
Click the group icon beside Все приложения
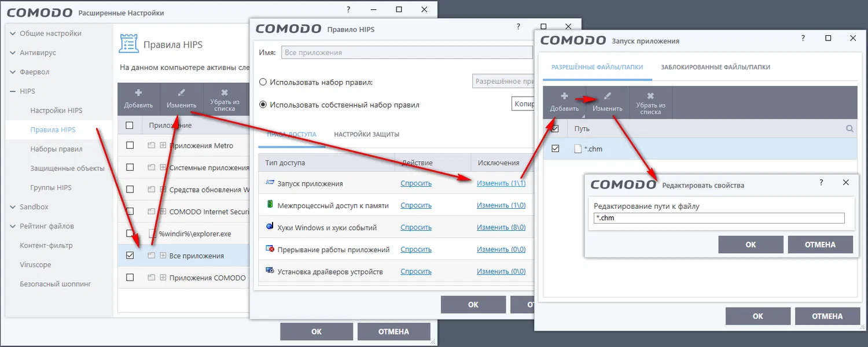pyautogui.click(x=152, y=256)
